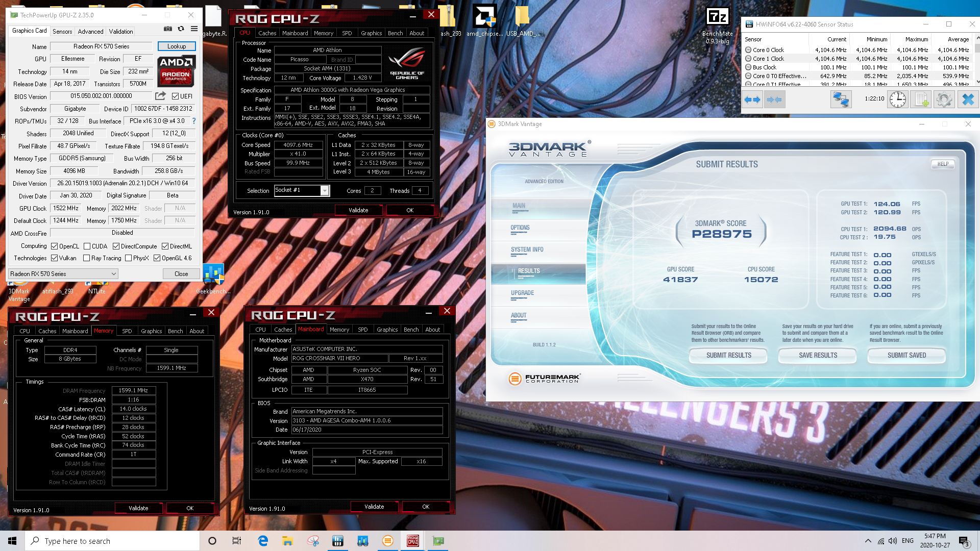The width and height of the screenshot is (980, 551).
Task: Click HWiNFO sensor list scroll-down arrow
Action: click(977, 81)
